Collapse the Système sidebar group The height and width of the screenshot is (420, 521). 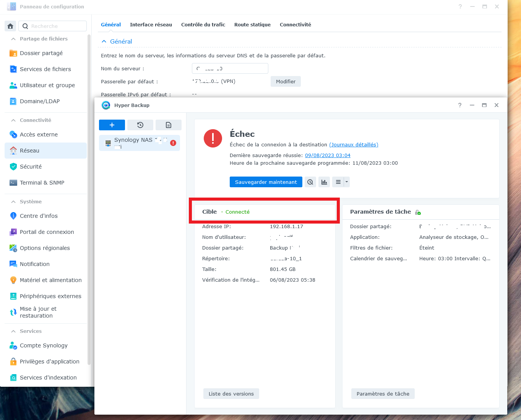(x=13, y=202)
